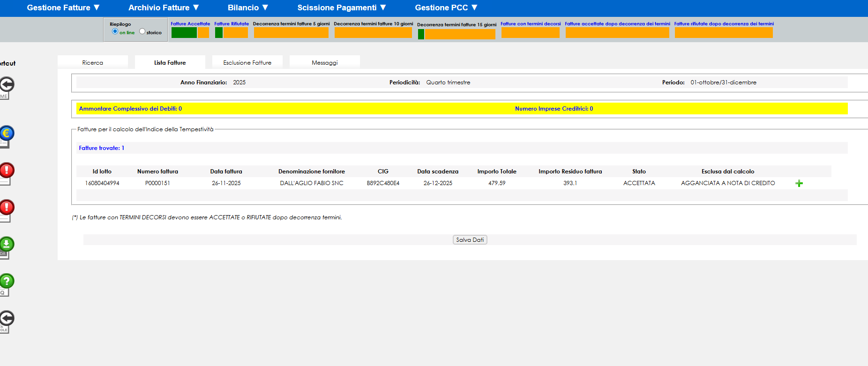This screenshot has height=366, width=868.
Task: Open the Scissione Pagamenti dropdown
Action: (342, 7)
